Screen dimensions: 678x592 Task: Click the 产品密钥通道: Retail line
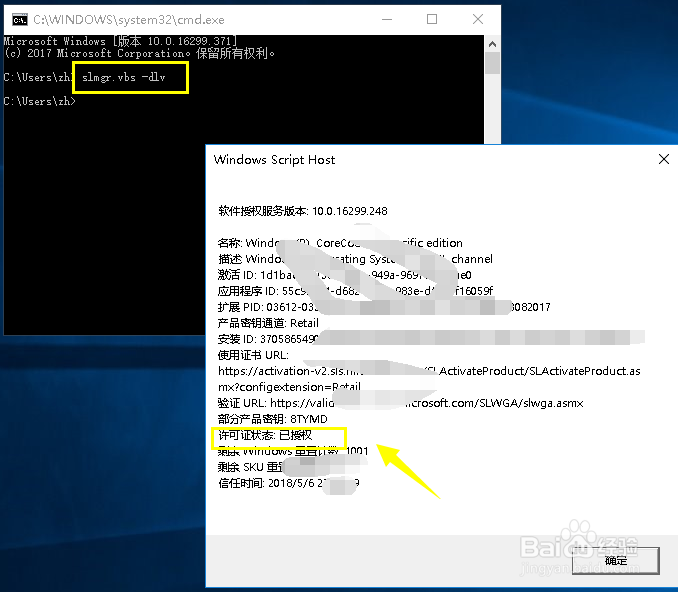click(x=268, y=323)
